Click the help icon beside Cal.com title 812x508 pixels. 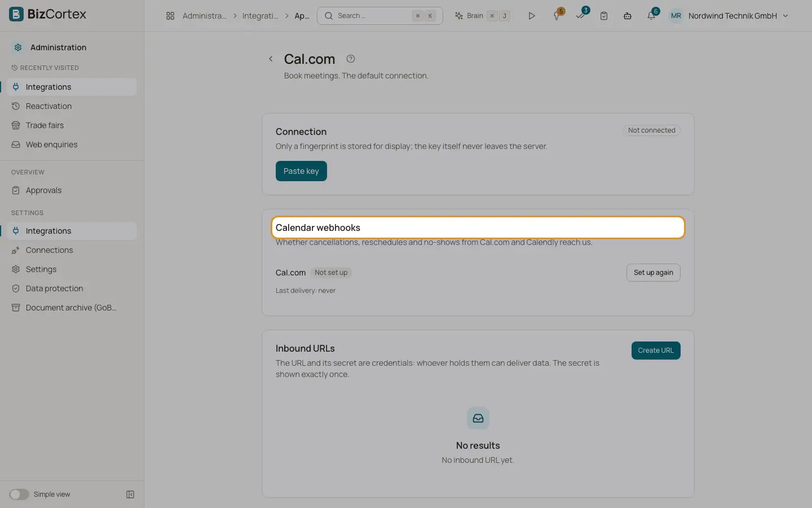tap(351, 59)
